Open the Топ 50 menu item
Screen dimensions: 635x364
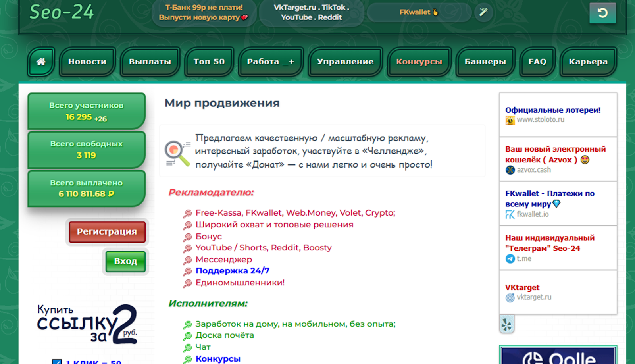tap(209, 62)
